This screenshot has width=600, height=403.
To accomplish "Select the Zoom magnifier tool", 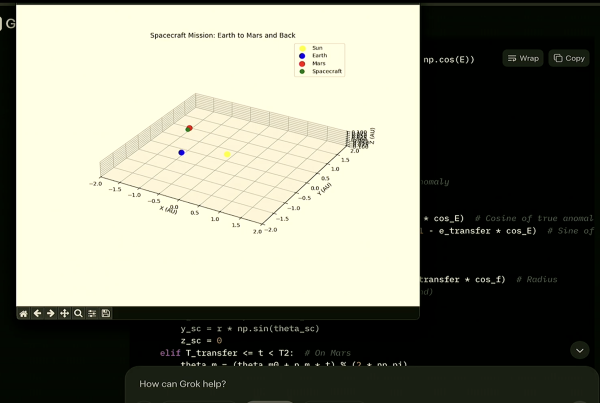I will 78,313.
